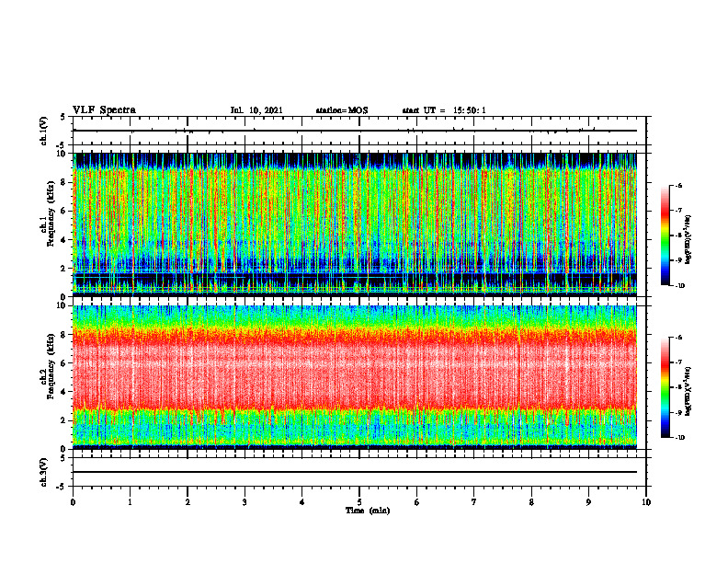Screen dimensions: 728x563
Task: Click the "5" voltage tick of ch.1(V) panel
Action: pos(63,117)
